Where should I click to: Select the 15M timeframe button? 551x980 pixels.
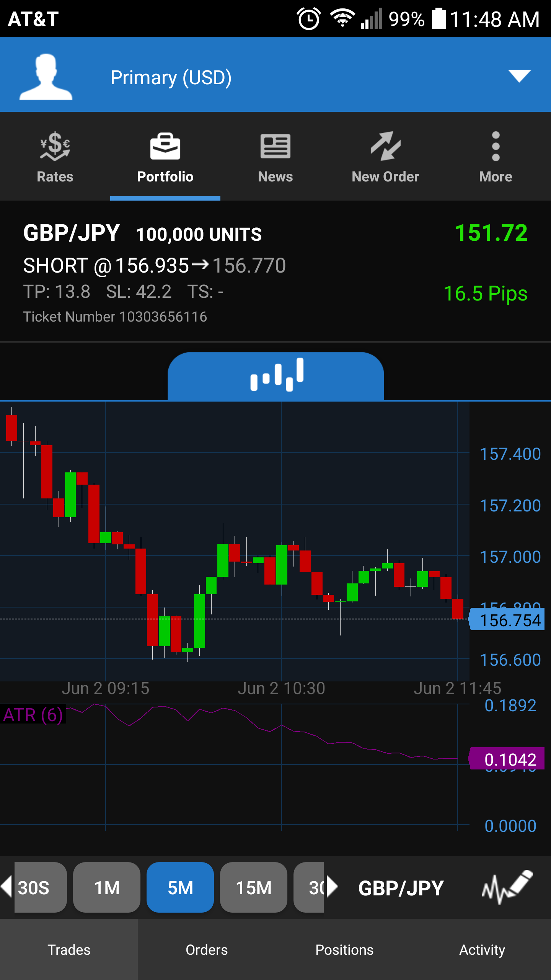tap(254, 887)
